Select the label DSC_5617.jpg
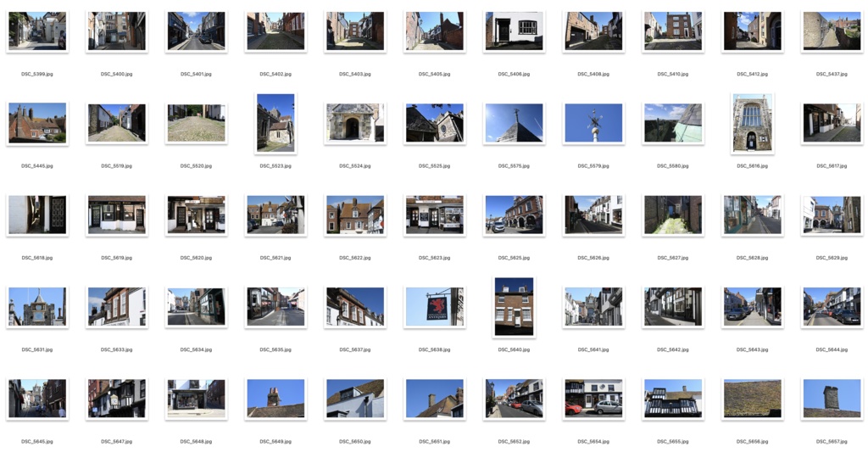This screenshot has width=868, height=452. pos(832,165)
